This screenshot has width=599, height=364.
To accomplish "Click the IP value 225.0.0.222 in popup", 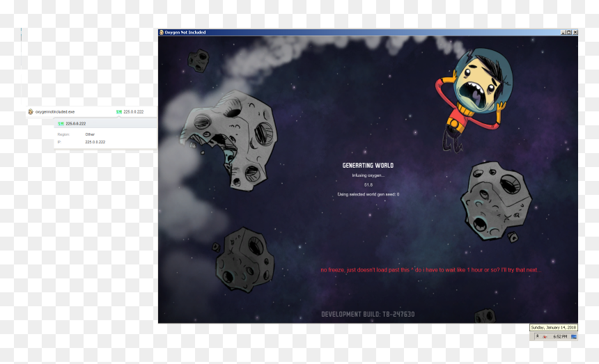I will [x=95, y=142].
